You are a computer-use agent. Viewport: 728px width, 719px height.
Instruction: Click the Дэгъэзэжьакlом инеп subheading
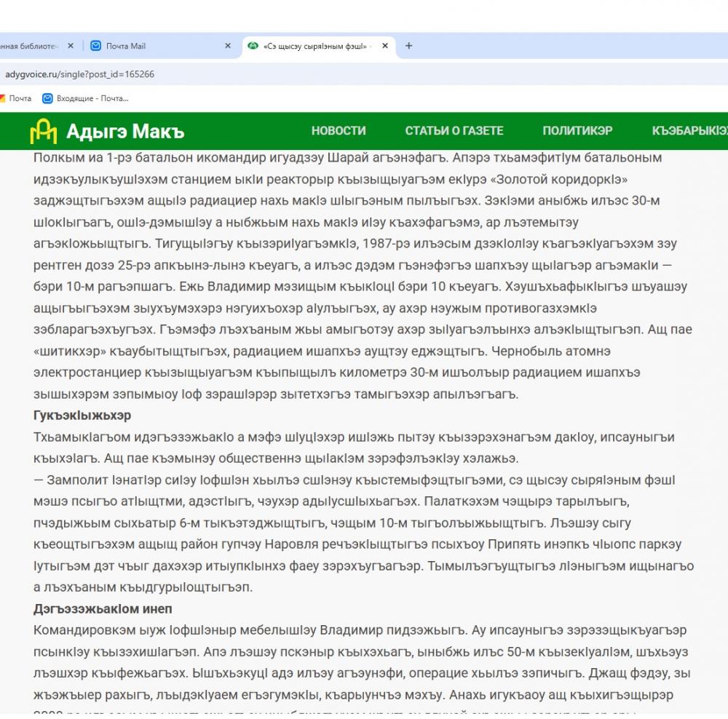click(x=103, y=609)
